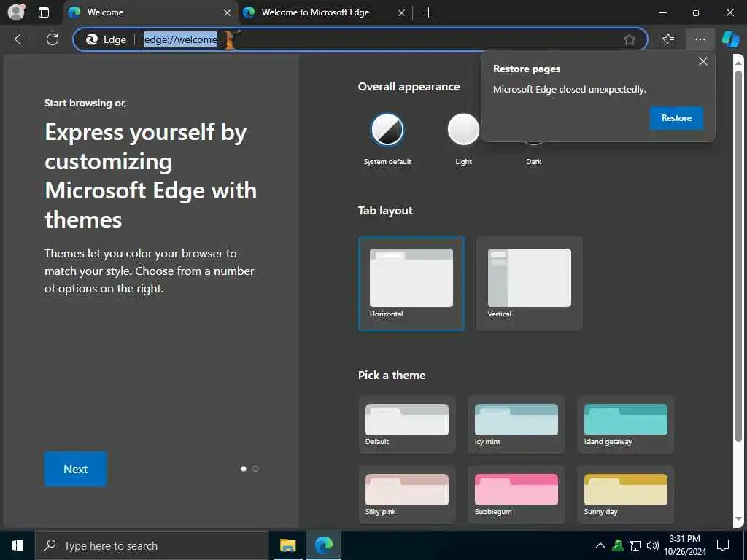Dismiss the Restore pages popup
Screen dimensions: 747x560
pyautogui.click(x=703, y=61)
